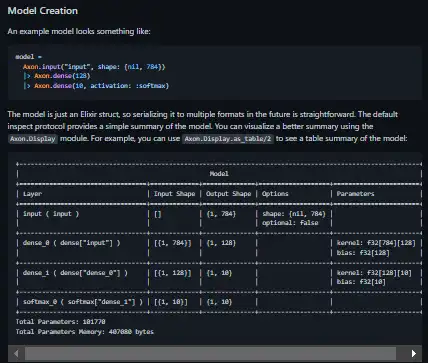Click 'An example model looks something like:' text

[79, 32]
